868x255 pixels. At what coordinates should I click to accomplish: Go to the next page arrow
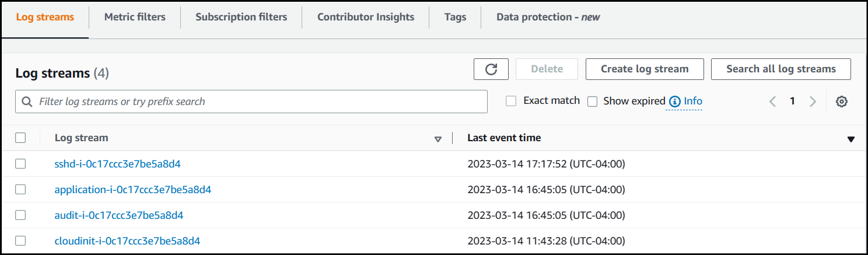(x=813, y=102)
